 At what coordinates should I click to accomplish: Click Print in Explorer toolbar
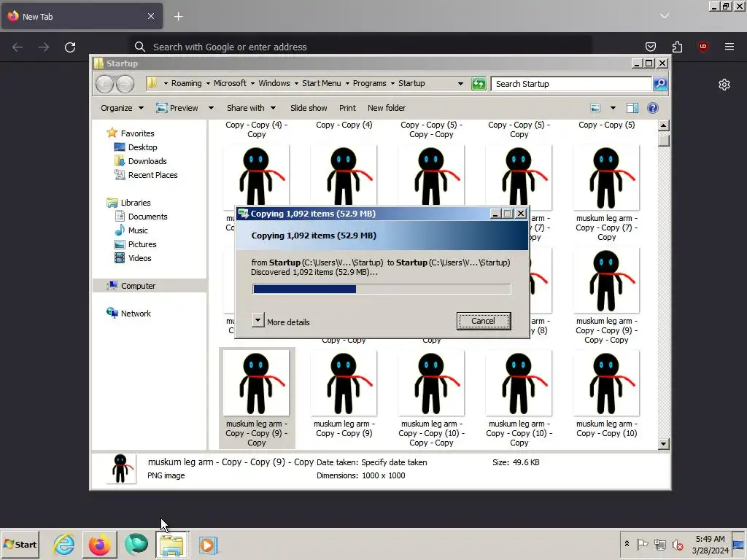tap(347, 108)
